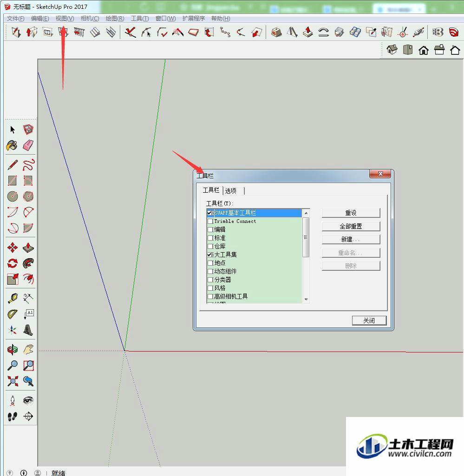The image size is (464, 476).
Task: Pick the Rotate tool
Action: 13,263
